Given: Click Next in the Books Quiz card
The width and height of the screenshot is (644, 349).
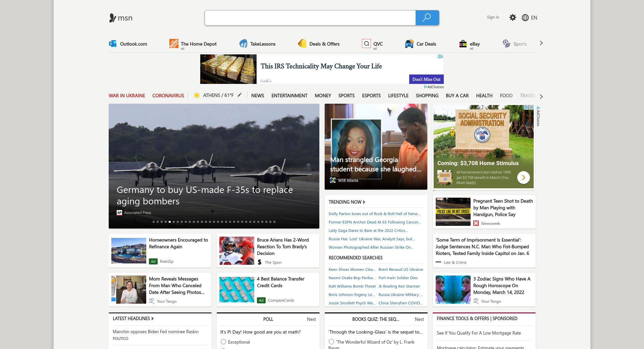Looking at the screenshot, I should [x=419, y=319].
